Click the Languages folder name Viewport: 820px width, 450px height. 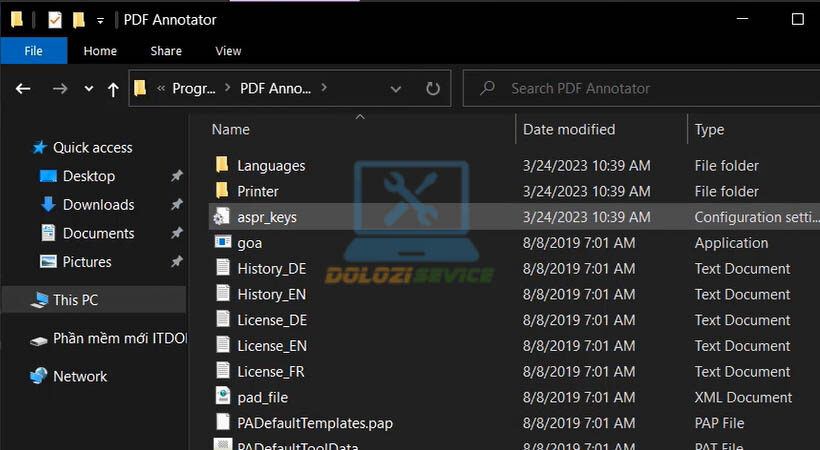tap(271, 166)
